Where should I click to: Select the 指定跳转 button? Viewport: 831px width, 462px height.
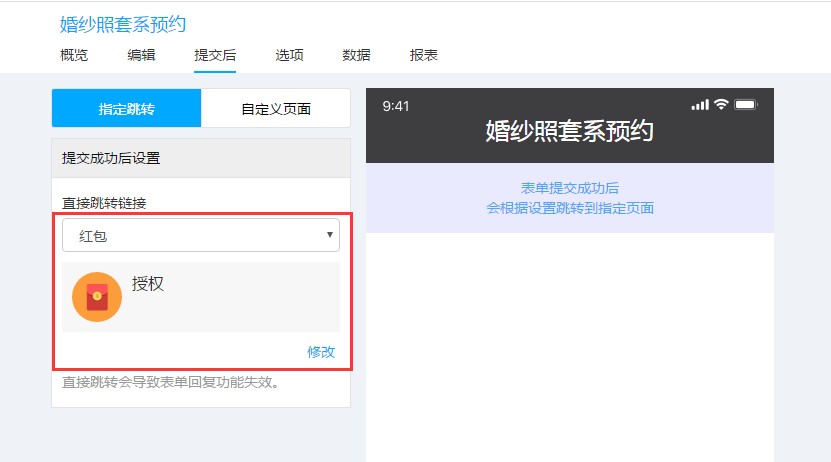127,108
